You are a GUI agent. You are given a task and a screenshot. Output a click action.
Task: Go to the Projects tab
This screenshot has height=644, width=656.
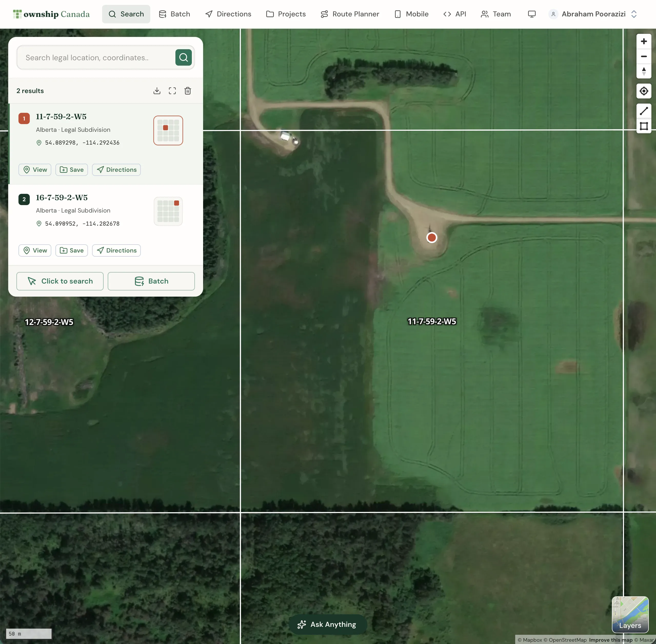pyautogui.click(x=286, y=14)
